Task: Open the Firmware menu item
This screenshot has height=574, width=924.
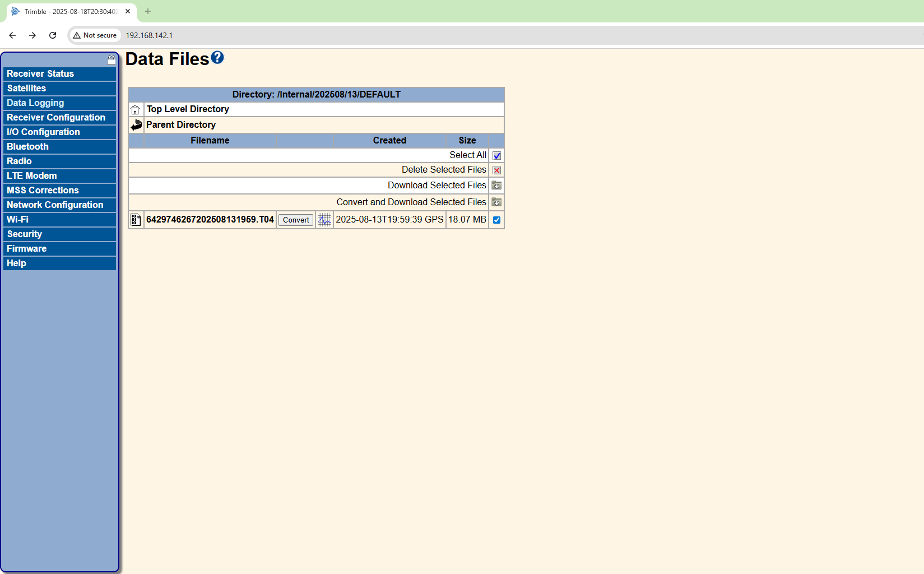Action: [26, 249]
